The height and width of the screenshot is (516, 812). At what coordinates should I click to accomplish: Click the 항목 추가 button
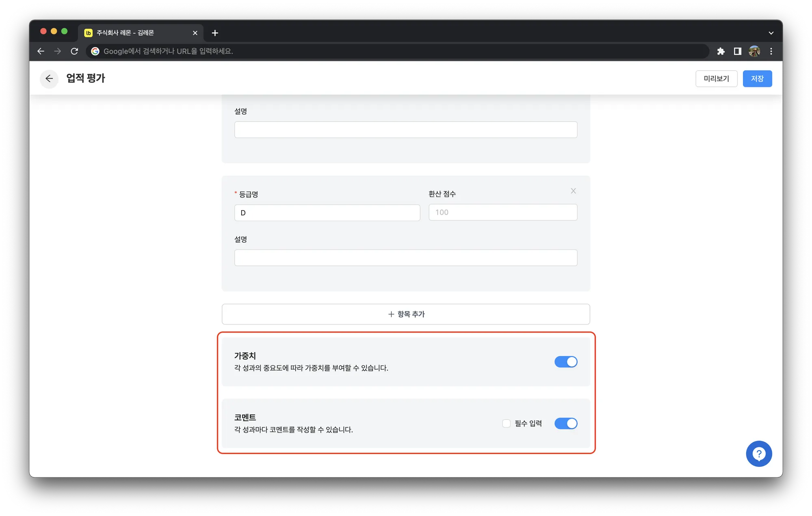coord(406,314)
